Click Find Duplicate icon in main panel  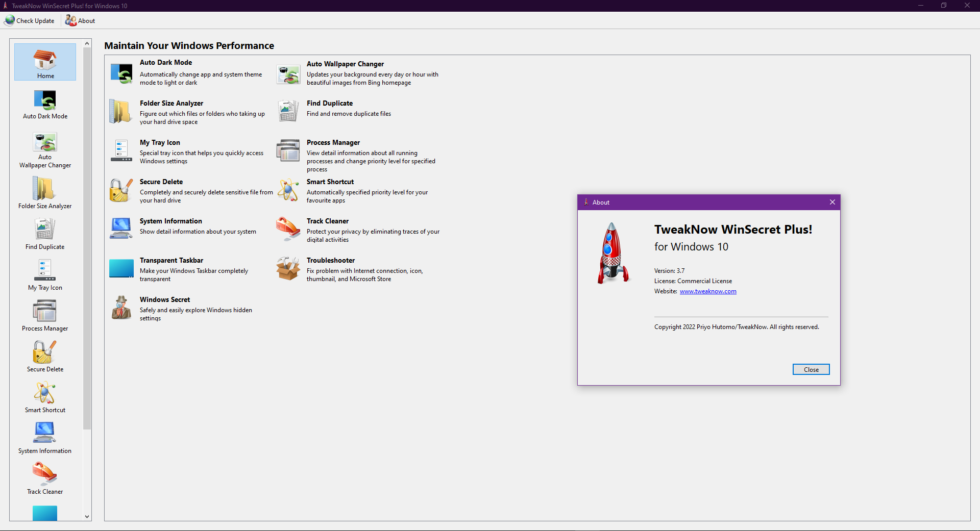point(288,111)
